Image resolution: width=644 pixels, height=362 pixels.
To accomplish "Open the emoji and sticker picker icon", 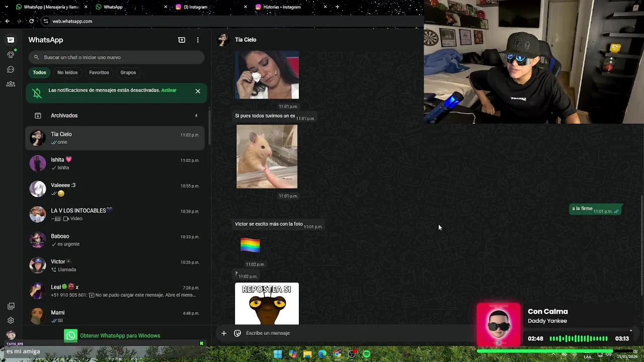I will pyautogui.click(x=237, y=333).
